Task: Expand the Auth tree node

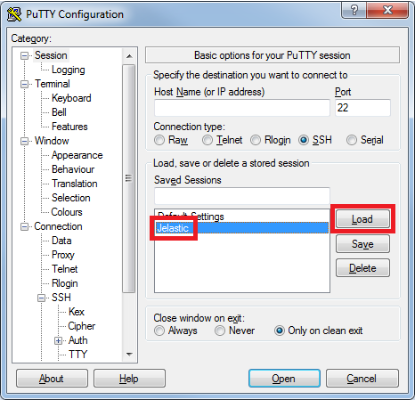Action: (x=58, y=341)
